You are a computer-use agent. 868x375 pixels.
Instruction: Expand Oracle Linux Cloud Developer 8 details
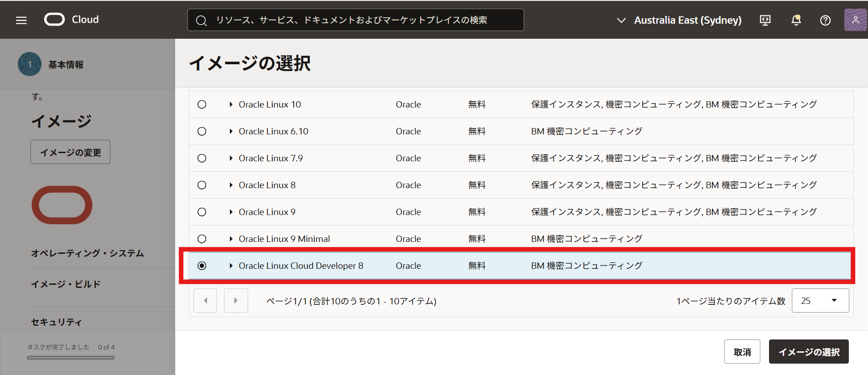(231, 266)
